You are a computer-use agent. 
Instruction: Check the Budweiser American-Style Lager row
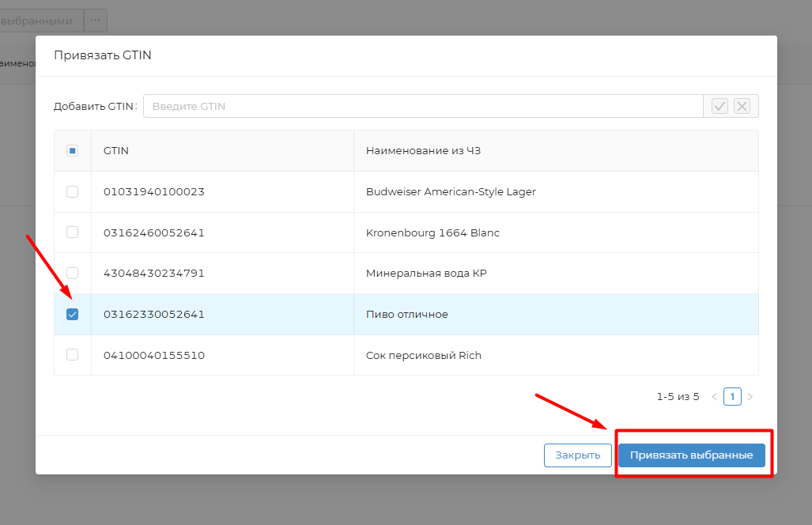[72, 192]
